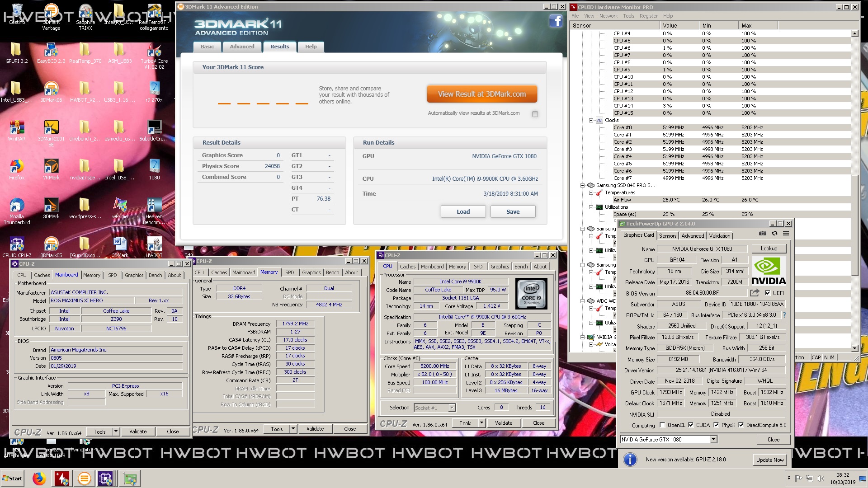Open the Socket #1 selection dropdown in CPU-Z

[x=451, y=408]
